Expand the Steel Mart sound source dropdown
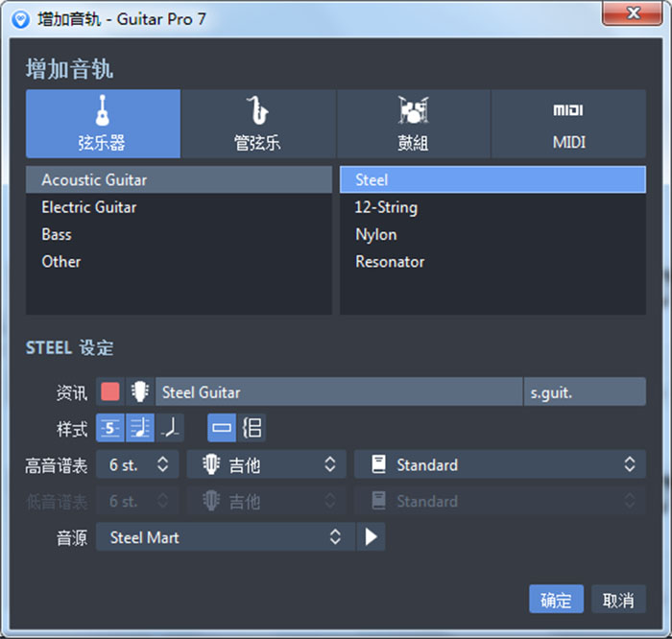The height and width of the screenshot is (639, 672). point(225,537)
